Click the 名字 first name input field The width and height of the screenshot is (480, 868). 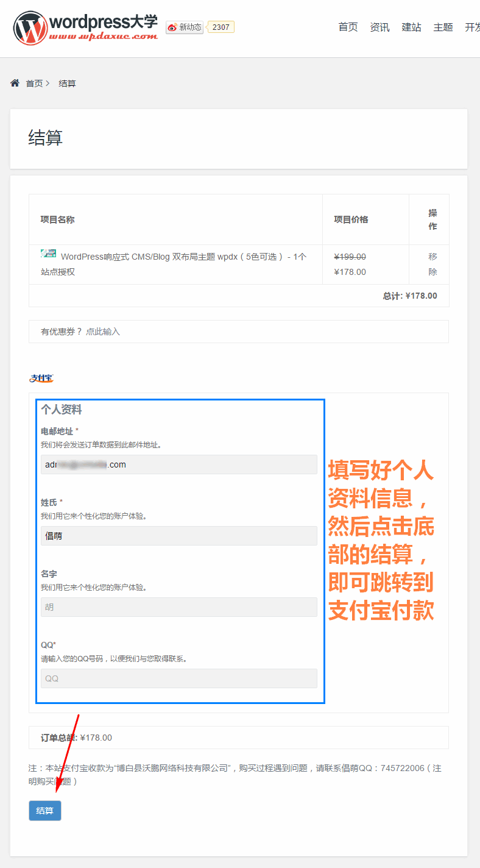point(179,607)
